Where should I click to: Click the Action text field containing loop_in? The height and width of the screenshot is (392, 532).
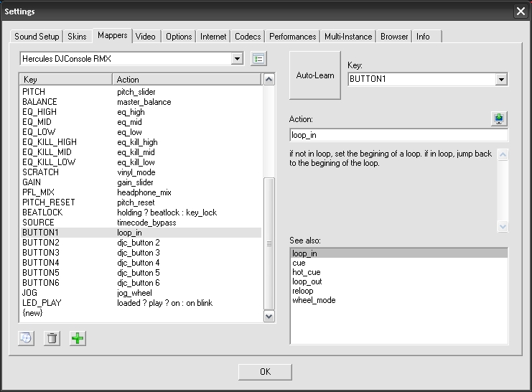click(x=398, y=135)
